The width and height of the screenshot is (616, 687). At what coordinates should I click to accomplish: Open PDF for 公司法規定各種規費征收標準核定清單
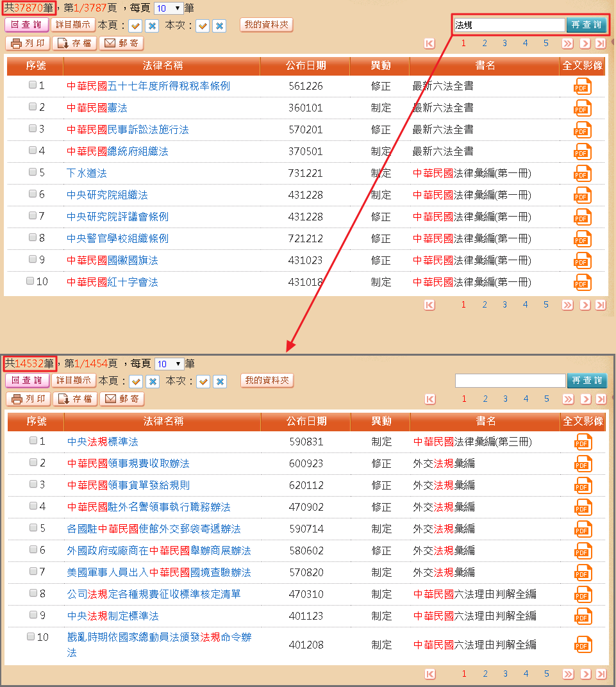(583, 595)
